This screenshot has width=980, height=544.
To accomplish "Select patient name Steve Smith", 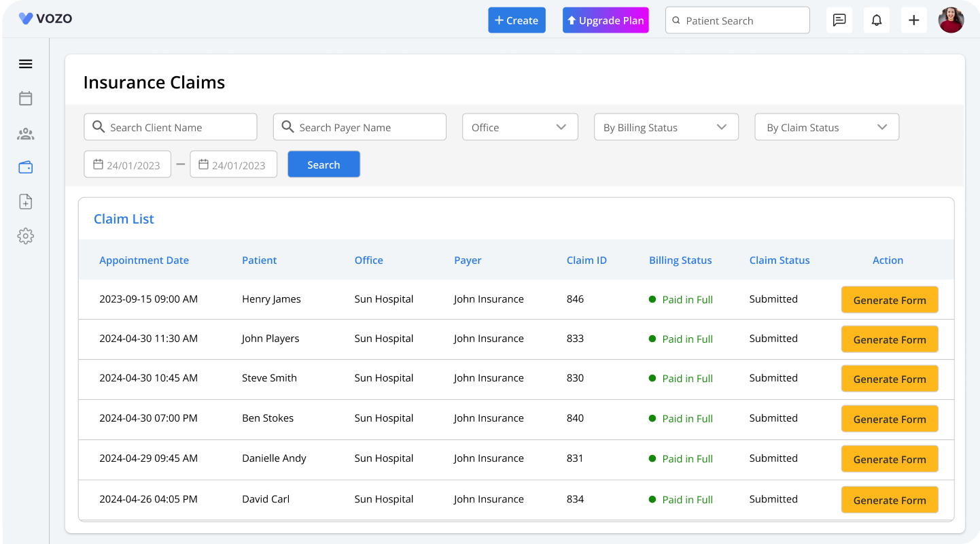I will click(x=269, y=378).
